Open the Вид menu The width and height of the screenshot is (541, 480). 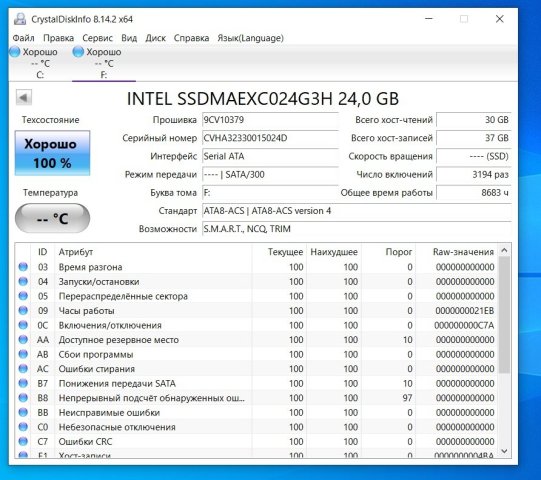pyautogui.click(x=129, y=38)
